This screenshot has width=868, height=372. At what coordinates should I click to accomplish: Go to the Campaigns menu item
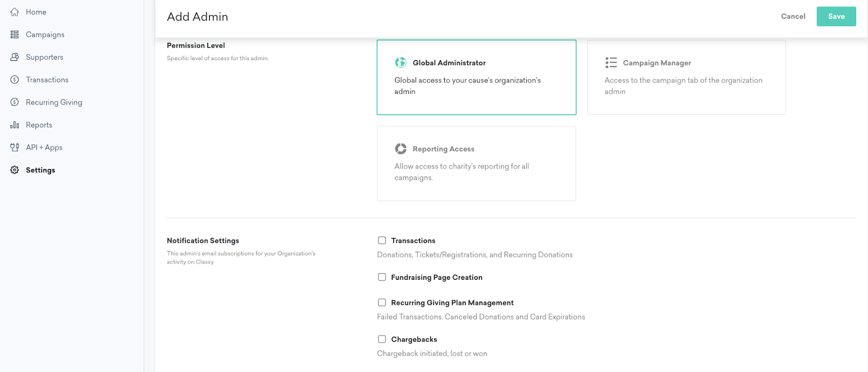click(45, 35)
